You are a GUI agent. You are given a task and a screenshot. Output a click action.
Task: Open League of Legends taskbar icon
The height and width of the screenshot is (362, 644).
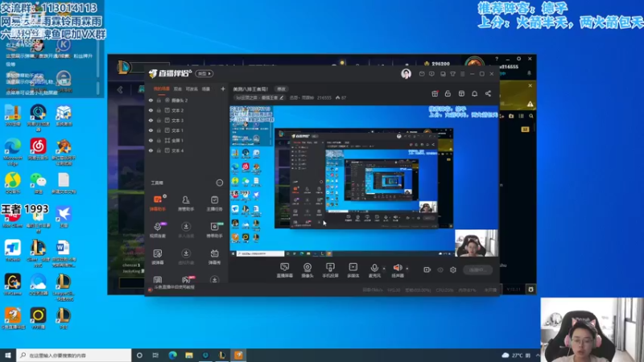(x=222, y=355)
